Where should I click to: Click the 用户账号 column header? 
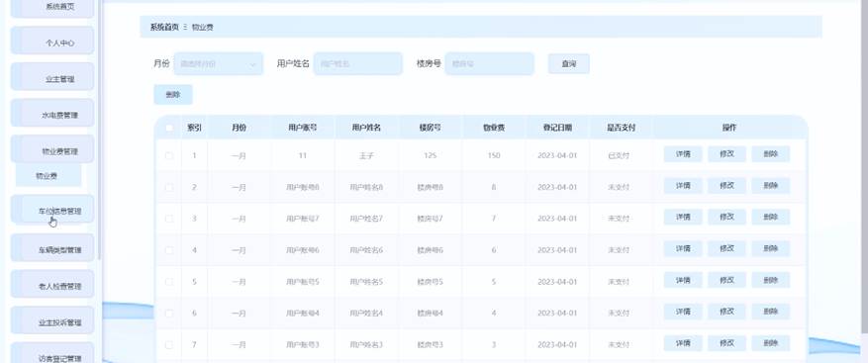click(x=303, y=128)
